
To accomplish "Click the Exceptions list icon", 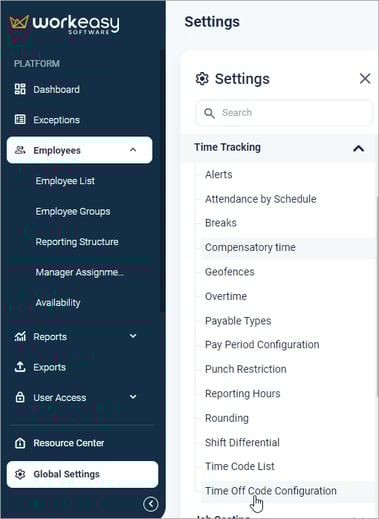I will point(20,119).
